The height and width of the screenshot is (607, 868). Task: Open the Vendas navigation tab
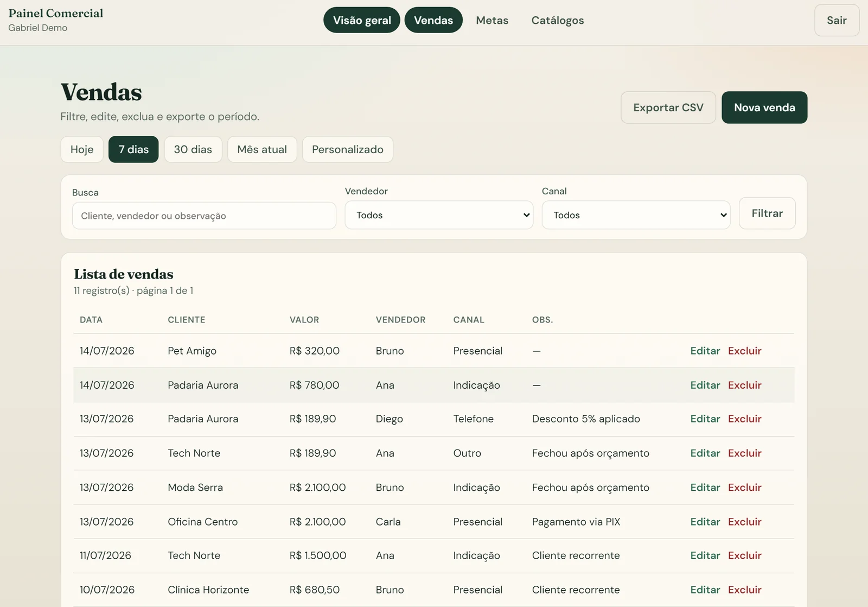point(433,20)
